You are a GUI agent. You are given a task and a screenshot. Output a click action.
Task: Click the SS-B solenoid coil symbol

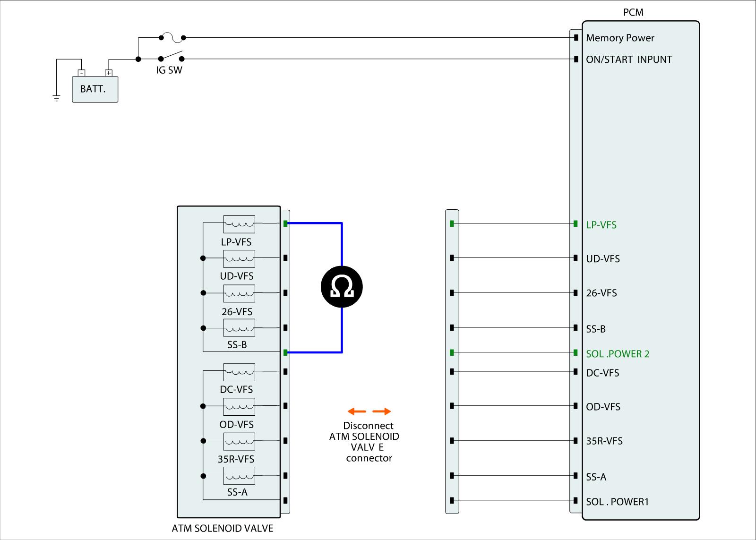[x=239, y=327]
